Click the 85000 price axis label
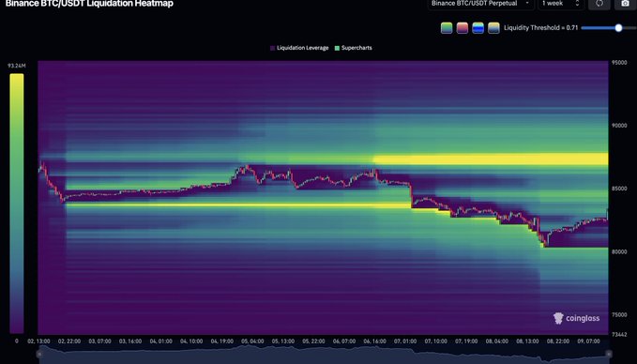637x364 pixels. click(619, 189)
